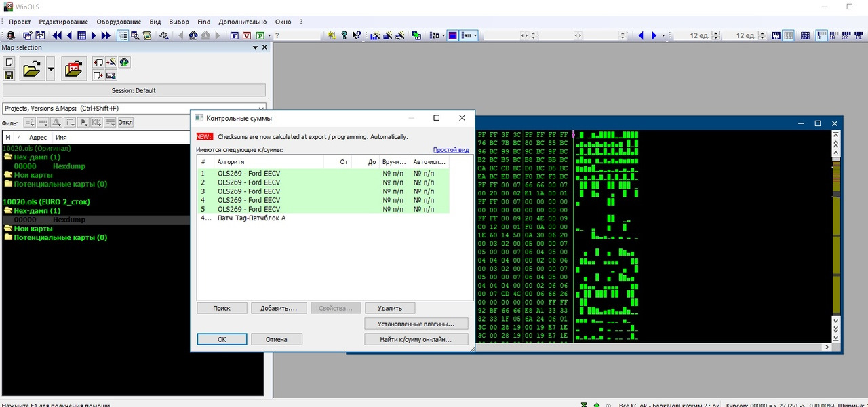Select 16-bit data view

(832, 35)
